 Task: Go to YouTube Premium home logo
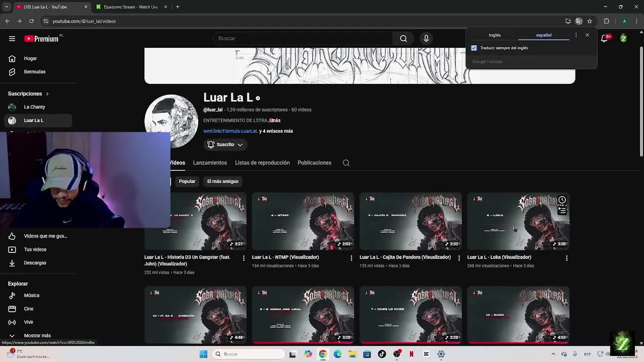[41, 39]
